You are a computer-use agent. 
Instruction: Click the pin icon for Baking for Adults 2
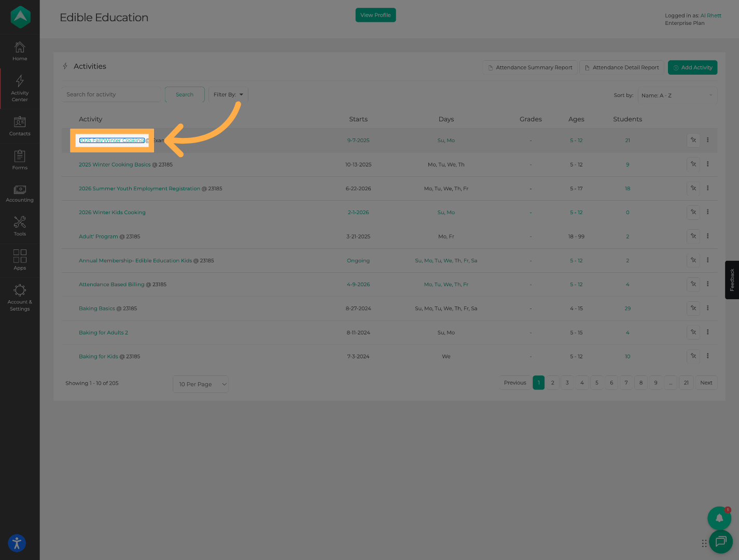coord(693,332)
